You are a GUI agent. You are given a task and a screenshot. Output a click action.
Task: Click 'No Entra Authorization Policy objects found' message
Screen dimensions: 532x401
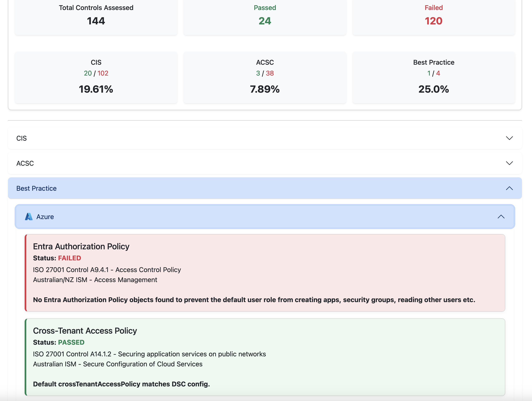(254, 300)
